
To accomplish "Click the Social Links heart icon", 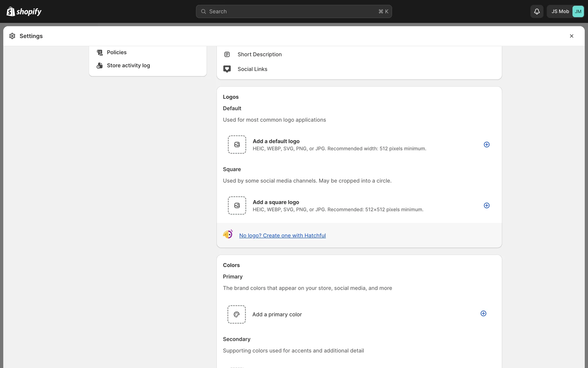I will 227,69.
